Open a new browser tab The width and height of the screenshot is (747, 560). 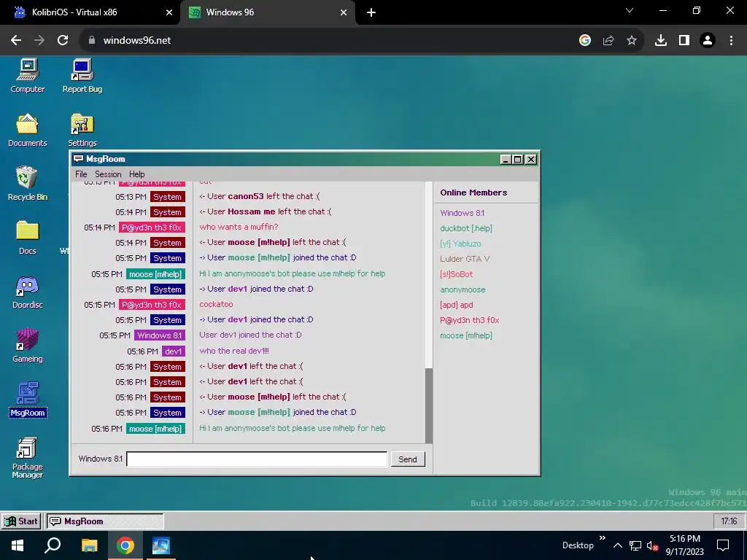[371, 12]
